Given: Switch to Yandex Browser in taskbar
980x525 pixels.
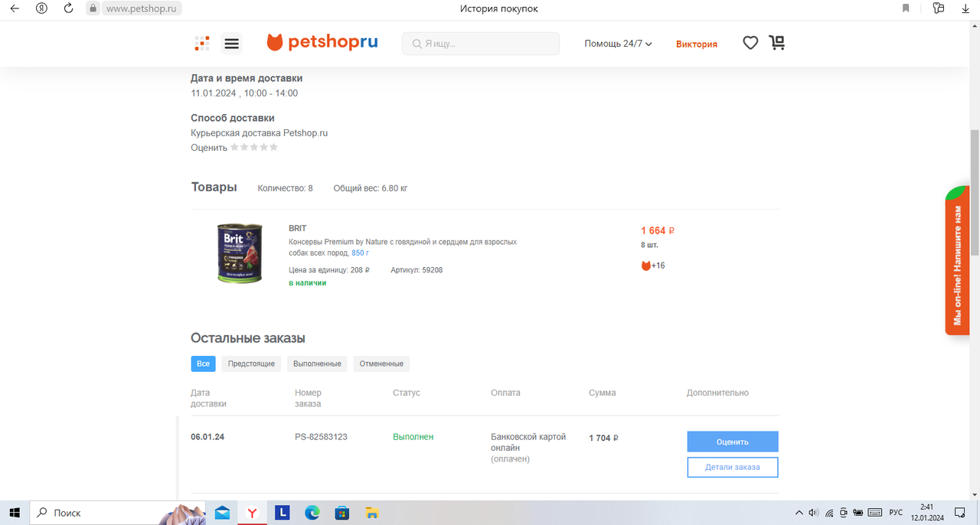Looking at the screenshot, I should 251,513.
